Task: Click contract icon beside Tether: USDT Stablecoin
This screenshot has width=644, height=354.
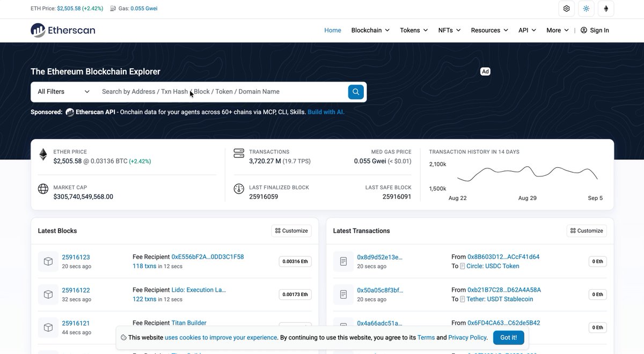Action: click(463, 299)
